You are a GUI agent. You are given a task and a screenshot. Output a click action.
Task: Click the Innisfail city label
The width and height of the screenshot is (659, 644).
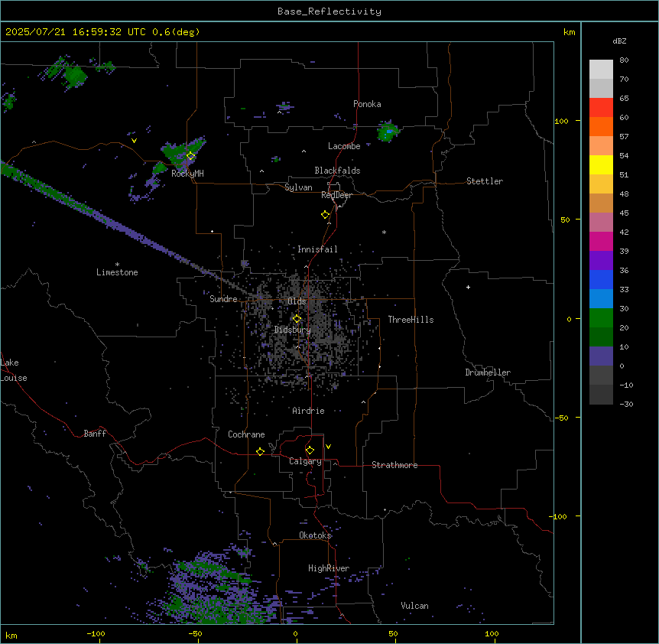click(x=317, y=249)
